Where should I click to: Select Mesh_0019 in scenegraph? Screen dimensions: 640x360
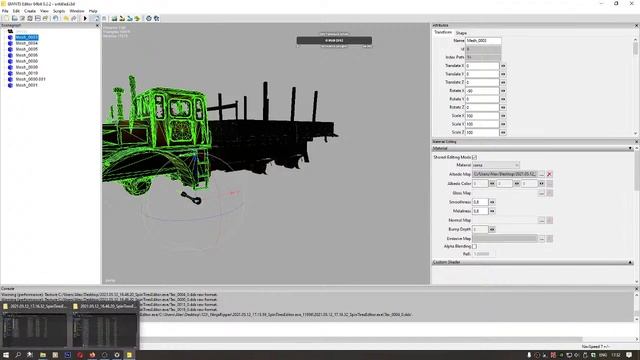[x=27, y=73]
